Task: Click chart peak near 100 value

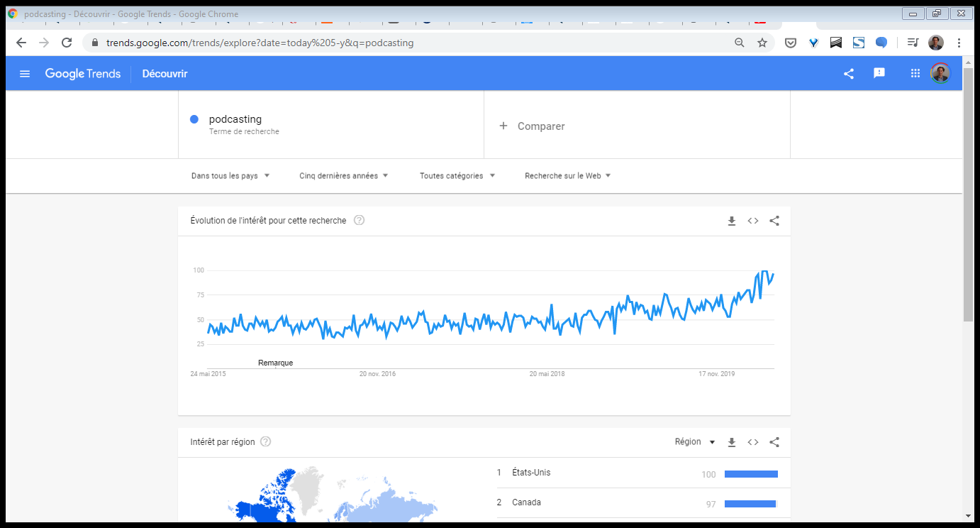Action: (764, 272)
